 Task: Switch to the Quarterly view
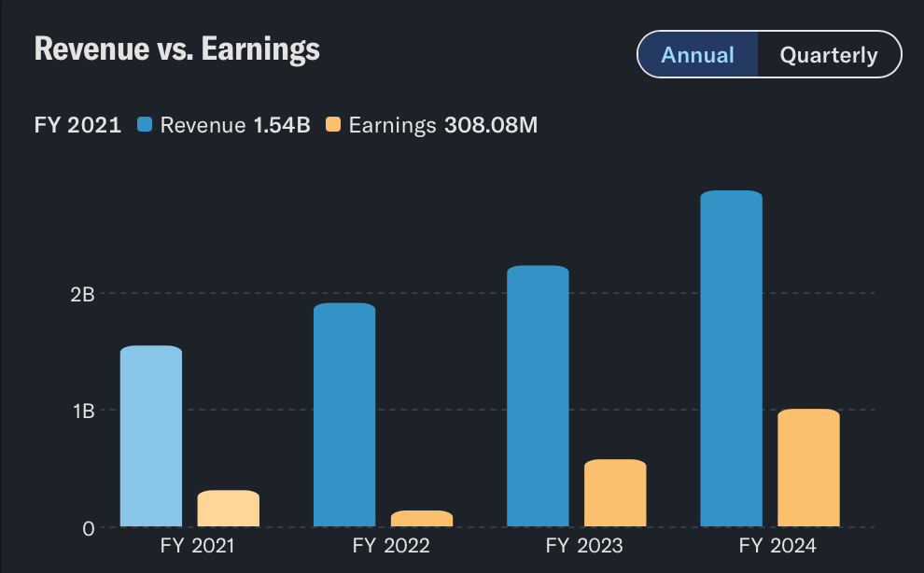[828, 55]
